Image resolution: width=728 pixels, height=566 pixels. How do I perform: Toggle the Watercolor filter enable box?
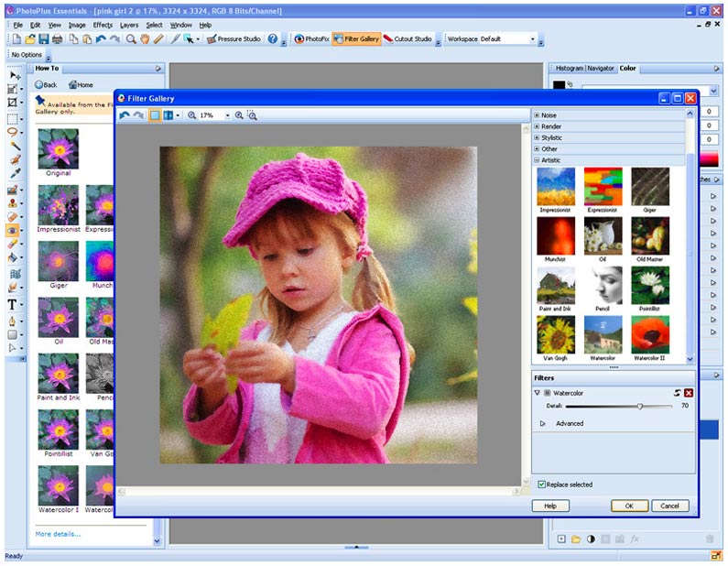coord(548,392)
